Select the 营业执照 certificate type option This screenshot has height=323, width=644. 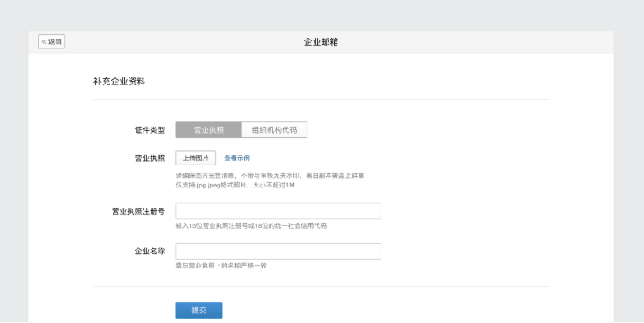(209, 130)
